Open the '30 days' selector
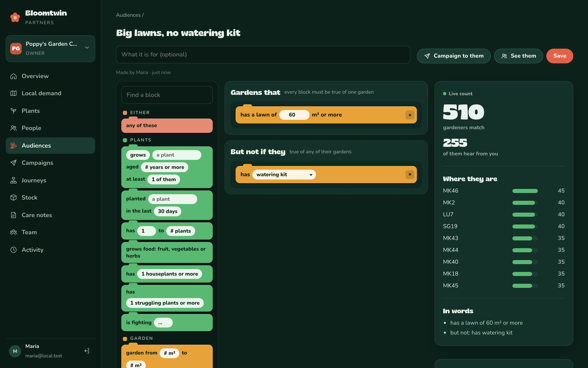The image size is (588, 368). (168, 211)
